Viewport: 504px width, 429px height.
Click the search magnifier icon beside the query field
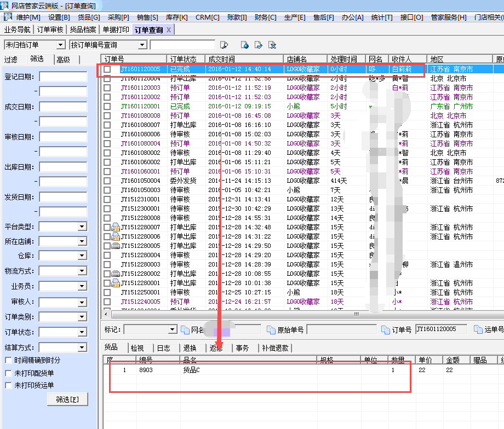coord(224,45)
